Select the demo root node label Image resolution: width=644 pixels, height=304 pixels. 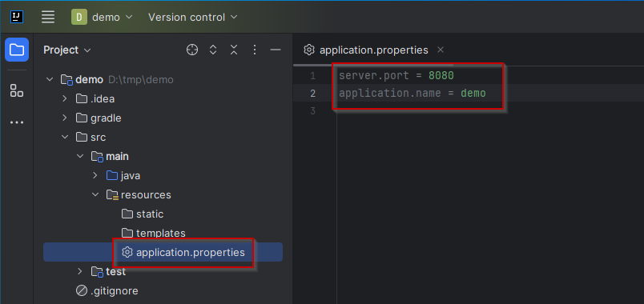pyautogui.click(x=89, y=79)
